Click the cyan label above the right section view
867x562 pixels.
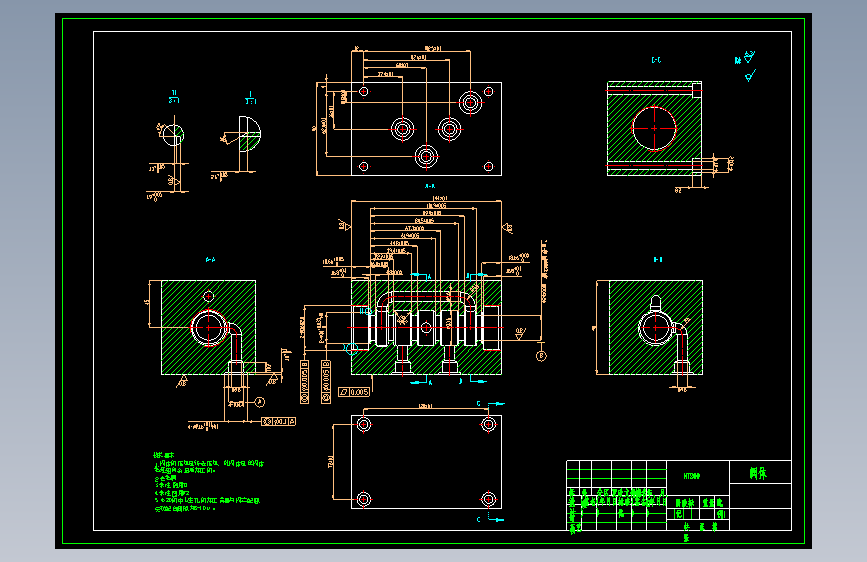click(658, 259)
